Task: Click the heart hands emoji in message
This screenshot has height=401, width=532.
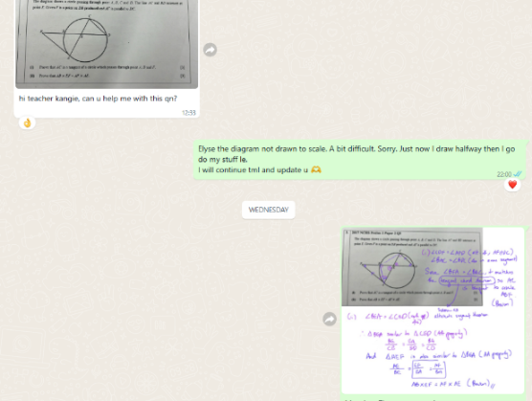Action: click(x=316, y=169)
